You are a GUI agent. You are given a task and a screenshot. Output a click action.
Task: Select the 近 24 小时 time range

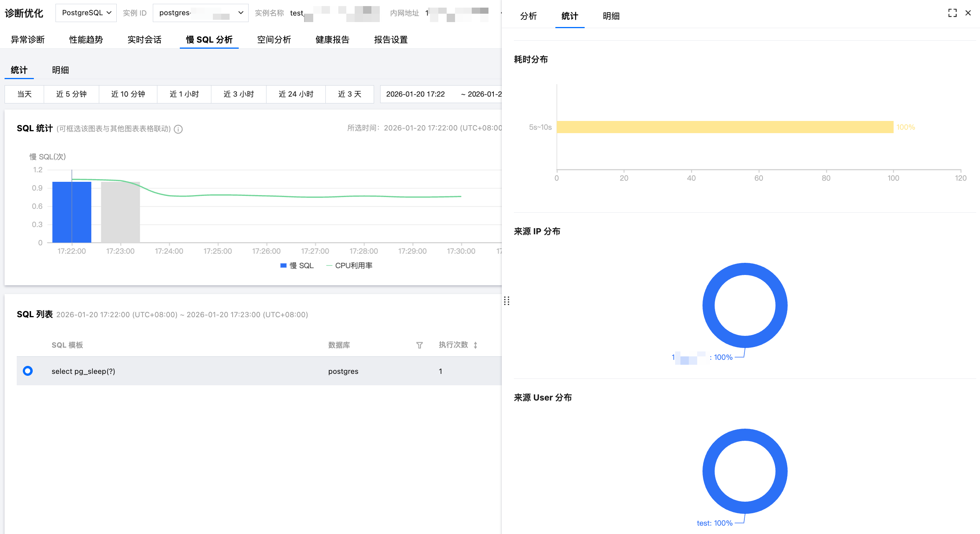pos(296,94)
